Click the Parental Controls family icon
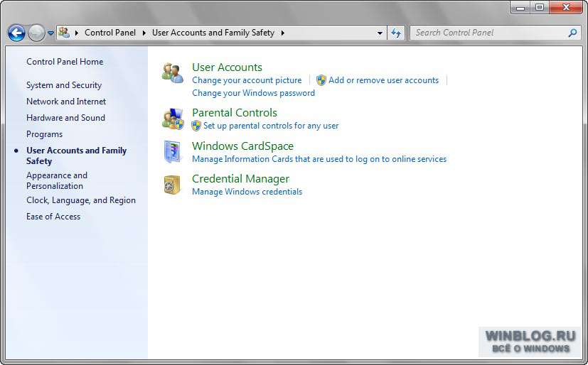 click(x=173, y=119)
